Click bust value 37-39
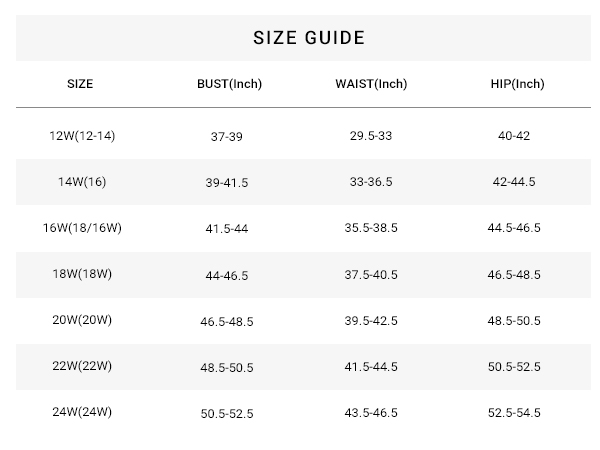 click(227, 137)
